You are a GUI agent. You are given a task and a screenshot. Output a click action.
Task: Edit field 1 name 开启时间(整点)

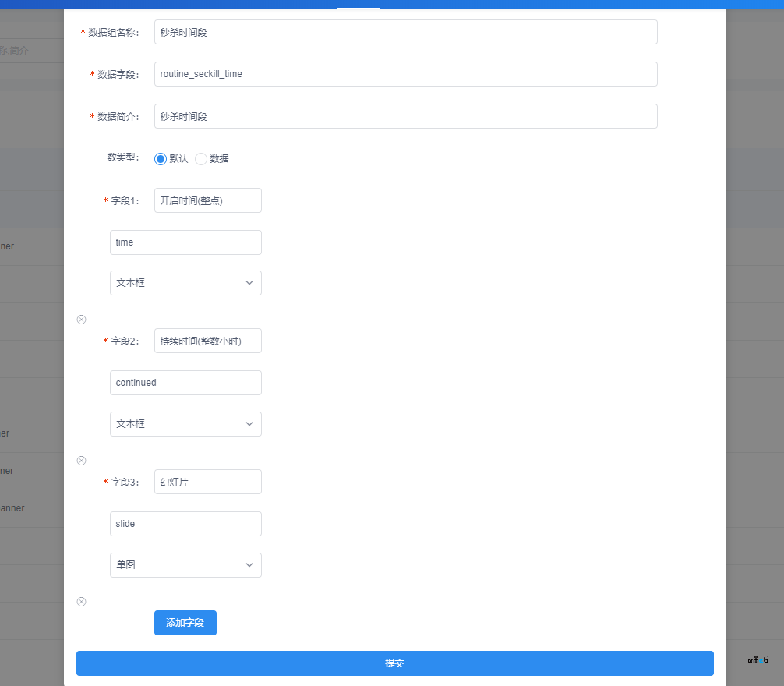coord(207,200)
